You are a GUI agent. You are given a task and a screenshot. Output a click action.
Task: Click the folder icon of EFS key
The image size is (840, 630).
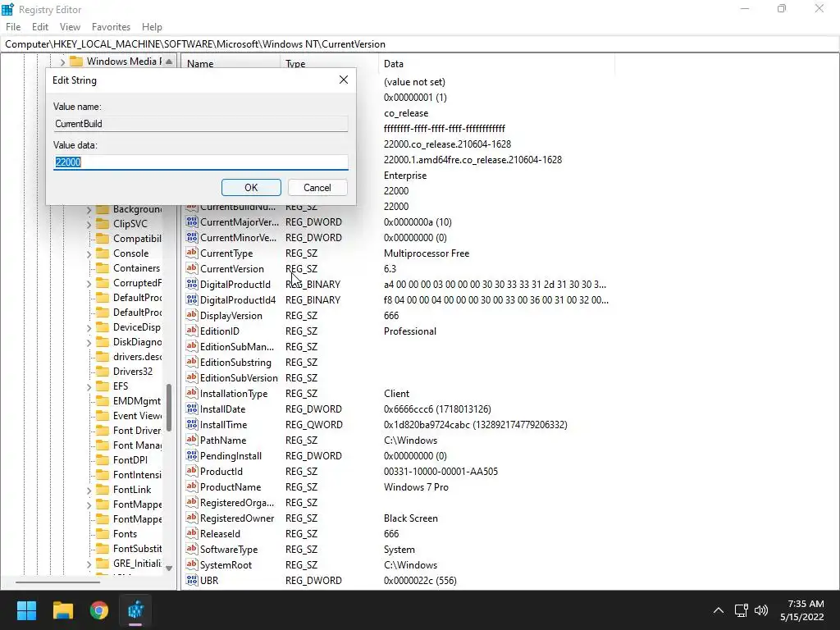coord(103,386)
